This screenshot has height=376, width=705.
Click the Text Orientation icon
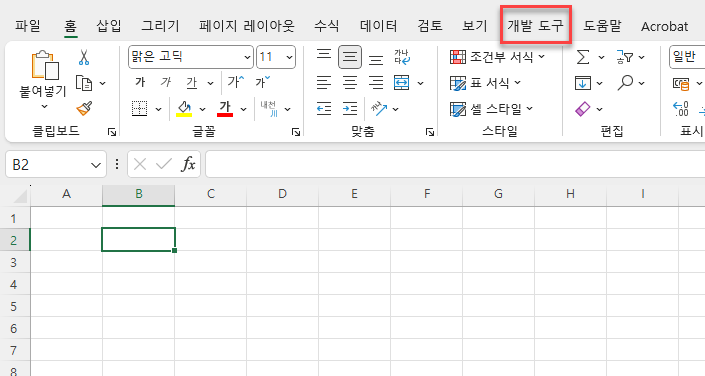tap(379, 108)
